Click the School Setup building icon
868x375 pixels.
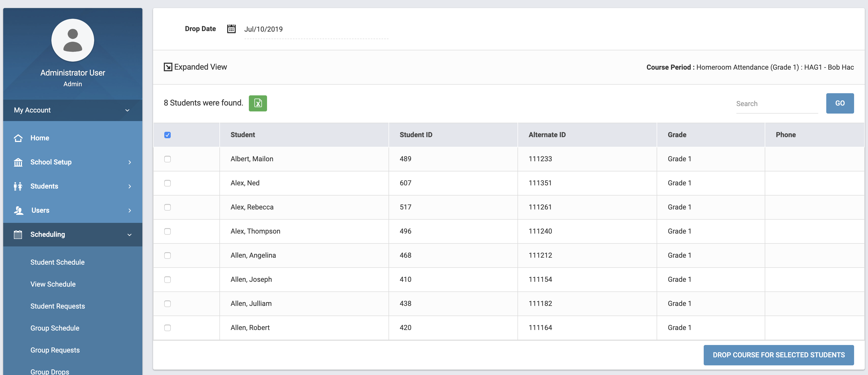18,162
